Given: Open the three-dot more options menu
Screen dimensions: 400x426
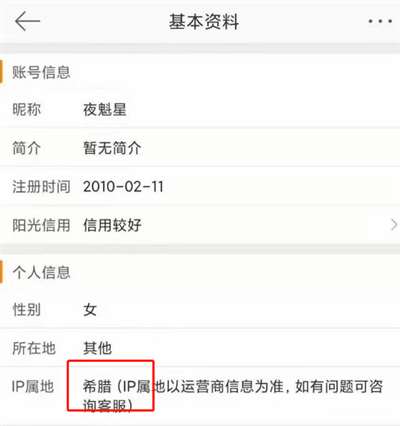Looking at the screenshot, I should tap(380, 21).
